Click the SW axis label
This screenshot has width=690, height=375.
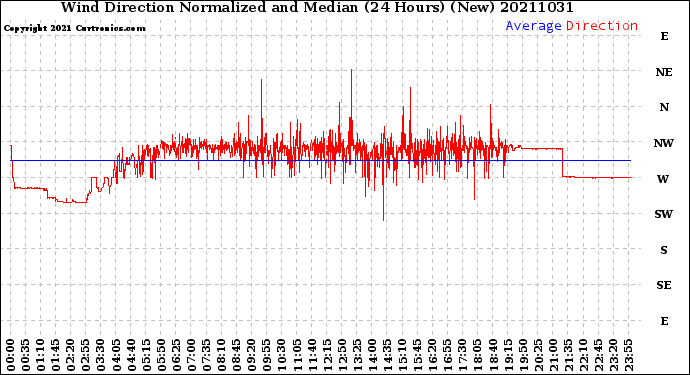[664, 214]
